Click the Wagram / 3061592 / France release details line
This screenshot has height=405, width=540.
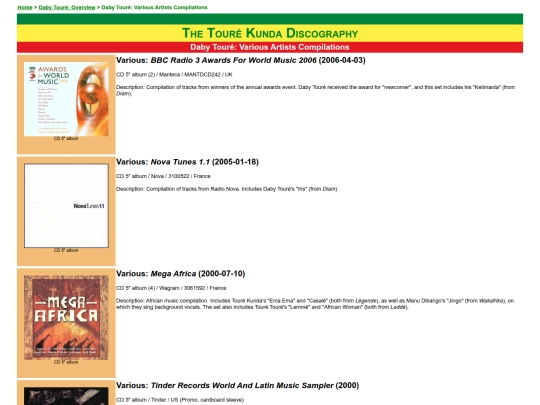pyautogui.click(x=171, y=288)
